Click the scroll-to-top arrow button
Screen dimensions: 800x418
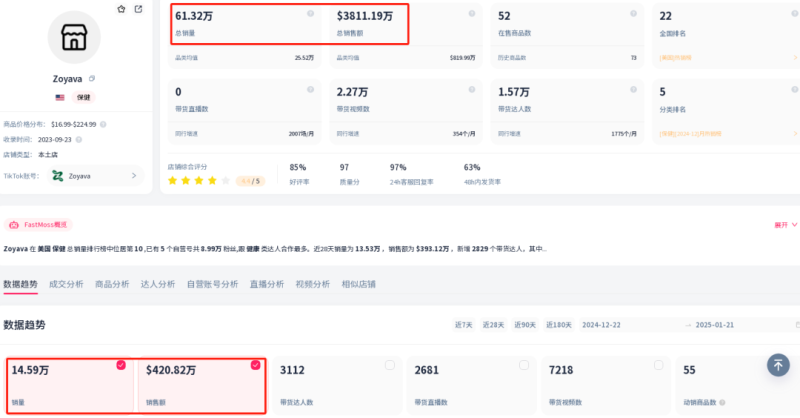click(779, 365)
